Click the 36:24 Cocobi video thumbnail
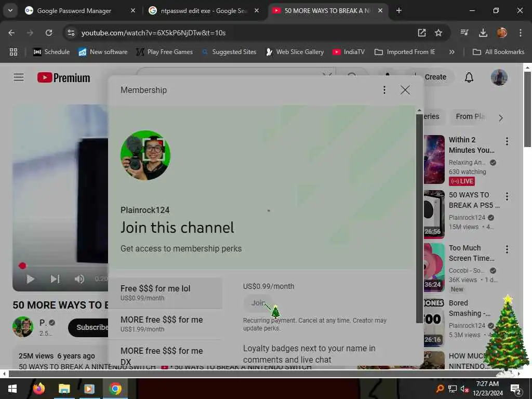Viewport: 532px width, 399px height. (434, 267)
